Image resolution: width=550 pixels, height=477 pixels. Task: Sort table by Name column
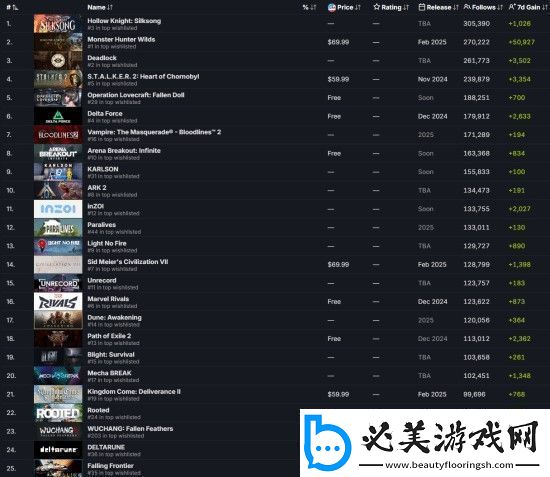coord(100,7)
